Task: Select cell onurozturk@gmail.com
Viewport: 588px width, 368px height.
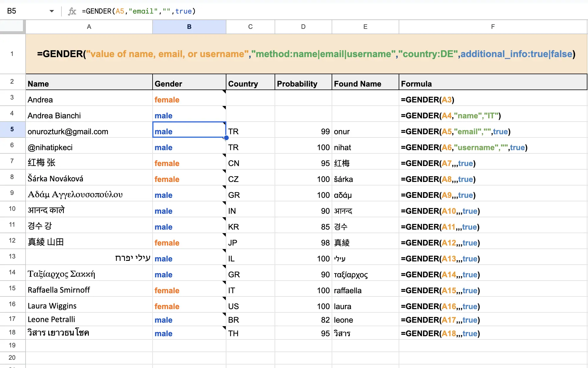Action: tap(89, 130)
